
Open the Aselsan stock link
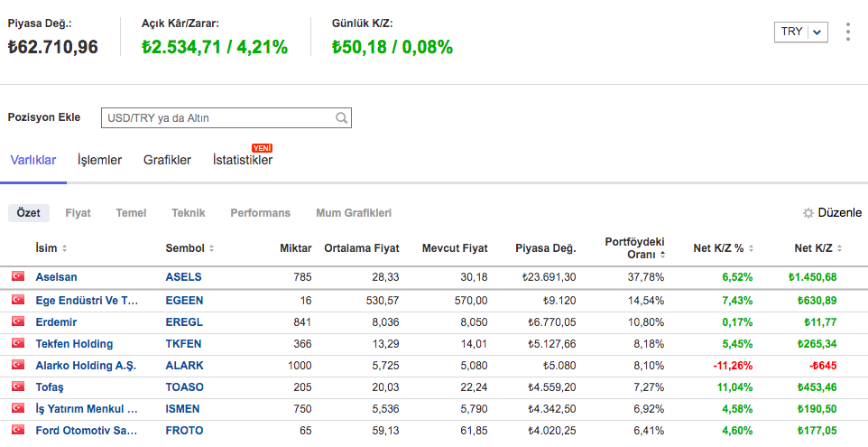[x=56, y=276]
